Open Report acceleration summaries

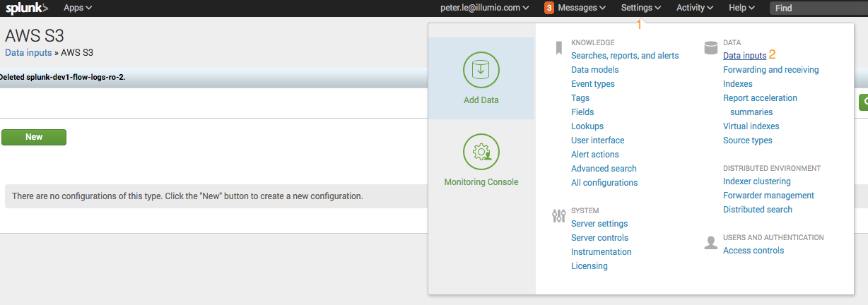(760, 105)
